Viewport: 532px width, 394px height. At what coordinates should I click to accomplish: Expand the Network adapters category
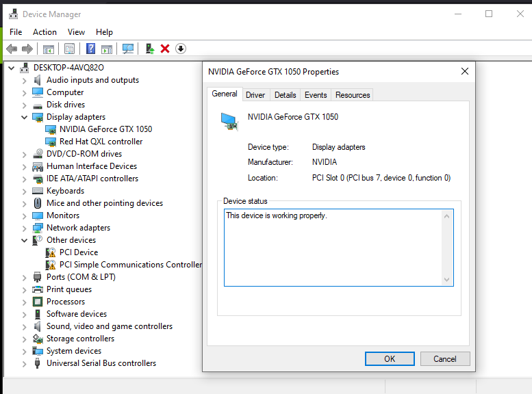(24, 228)
